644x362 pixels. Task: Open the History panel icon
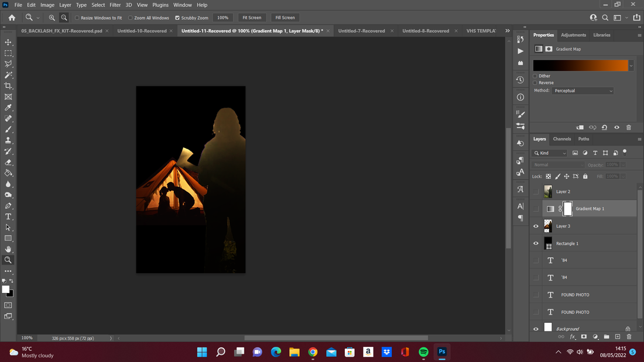pyautogui.click(x=520, y=80)
